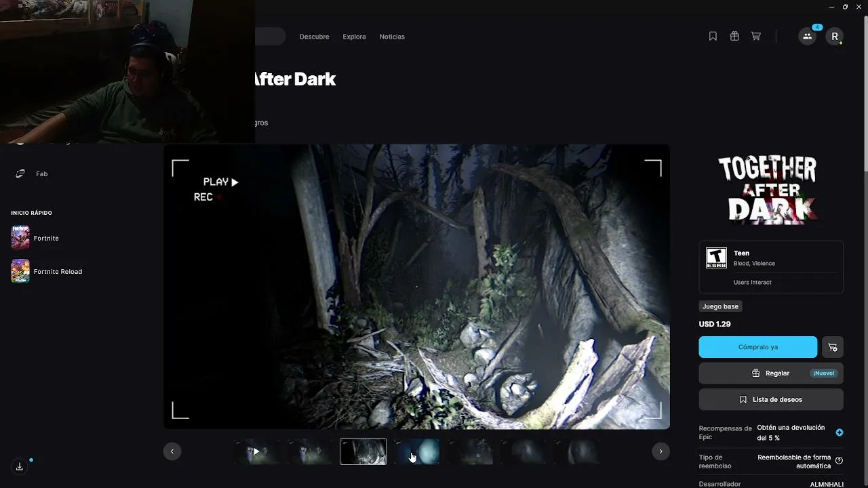Screen dimensions: 868x488
Task: Click the refund type help icon
Action: (x=840, y=461)
